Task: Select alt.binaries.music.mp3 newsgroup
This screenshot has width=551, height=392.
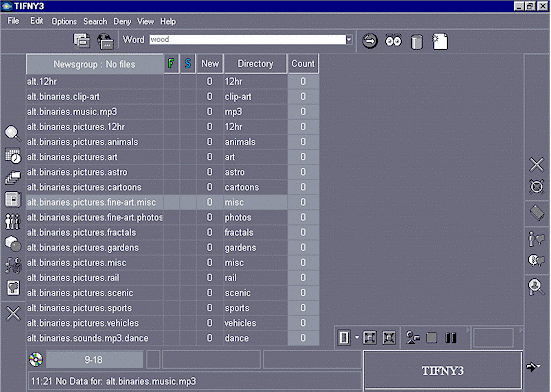Action: [x=173, y=112]
